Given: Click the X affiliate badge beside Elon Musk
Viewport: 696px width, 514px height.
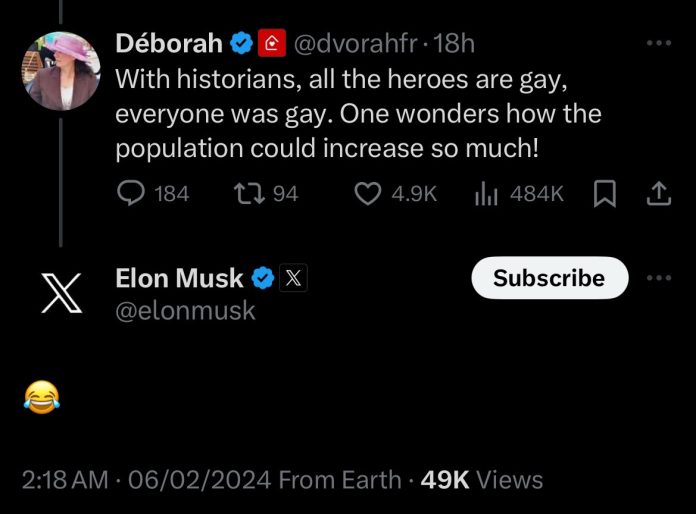Looking at the screenshot, I should click(291, 278).
